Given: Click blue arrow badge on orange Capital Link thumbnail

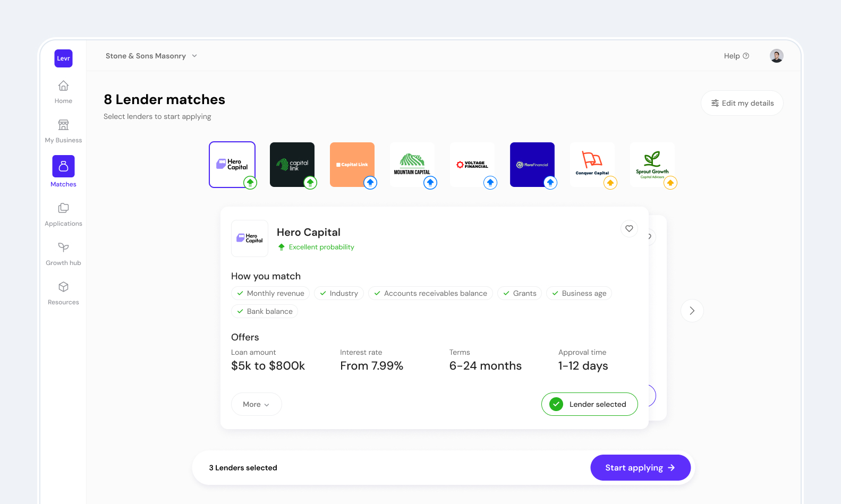Looking at the screenshot, I should click(x=370, y=183).
